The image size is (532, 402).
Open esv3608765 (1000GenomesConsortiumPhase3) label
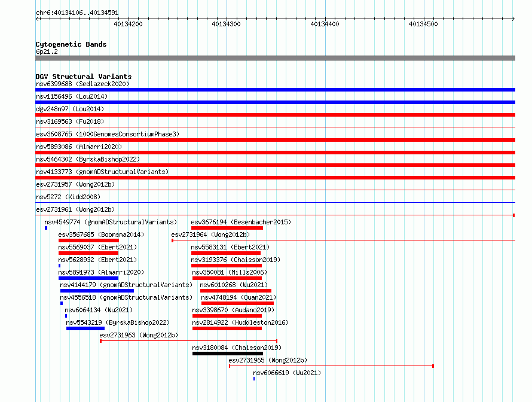coord(108,134)
